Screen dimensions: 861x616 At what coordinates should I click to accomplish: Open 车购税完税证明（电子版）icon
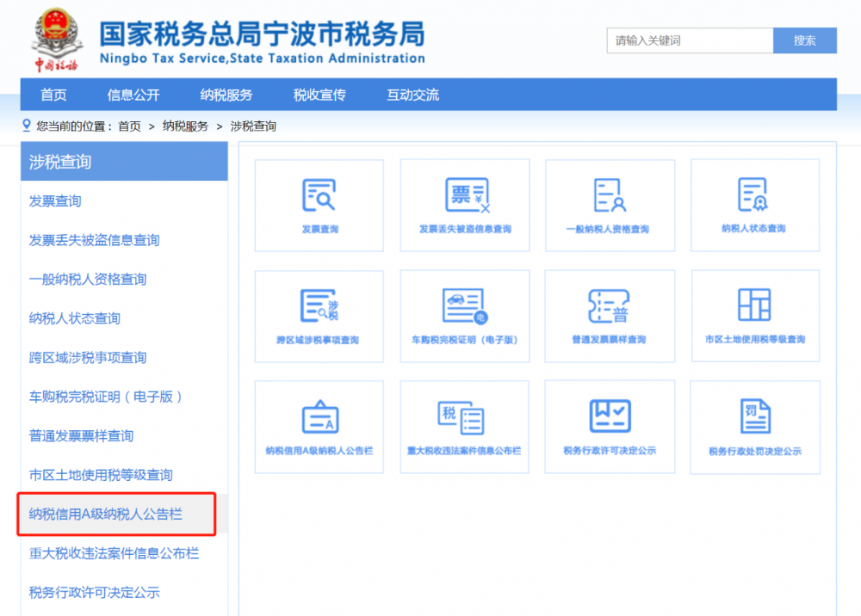tap(464, 316)
